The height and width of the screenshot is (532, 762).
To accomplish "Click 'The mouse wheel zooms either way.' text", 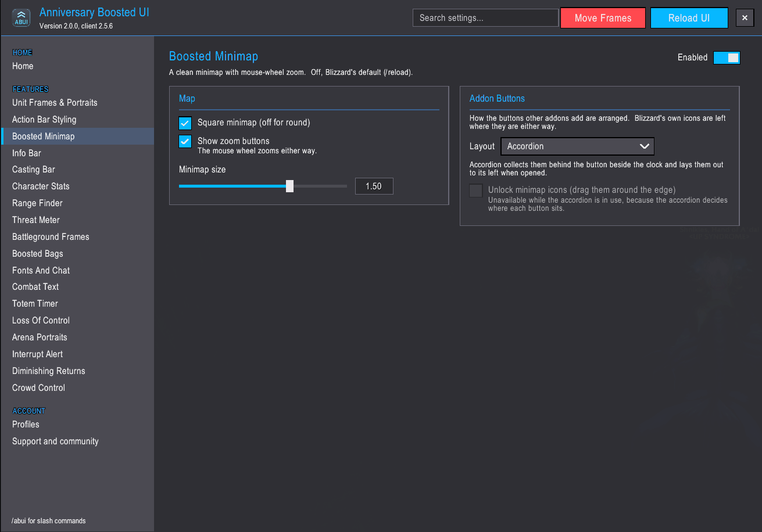I will pyautogui.click(x=257, y=151).
